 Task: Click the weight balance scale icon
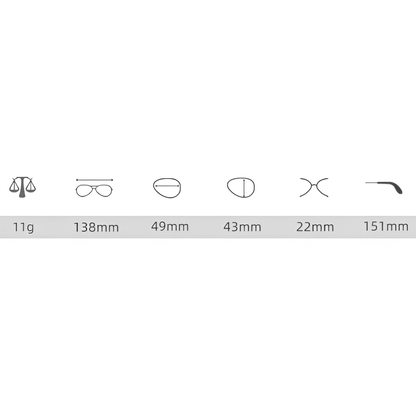pos(22,187)
